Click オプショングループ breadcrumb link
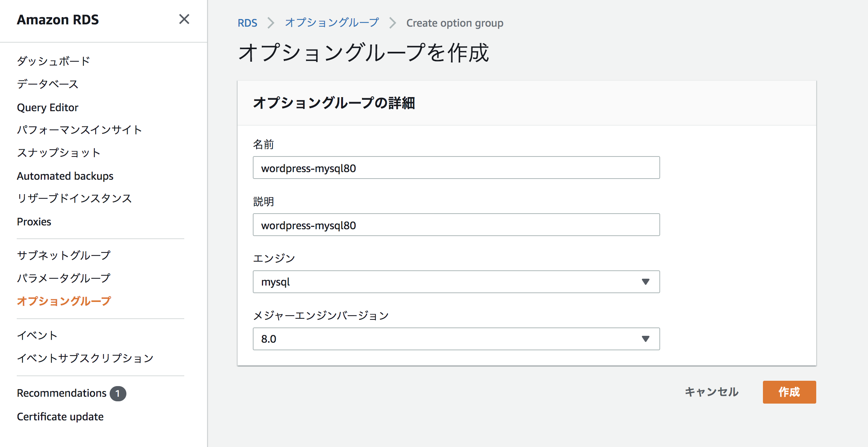 pos(332,23)
